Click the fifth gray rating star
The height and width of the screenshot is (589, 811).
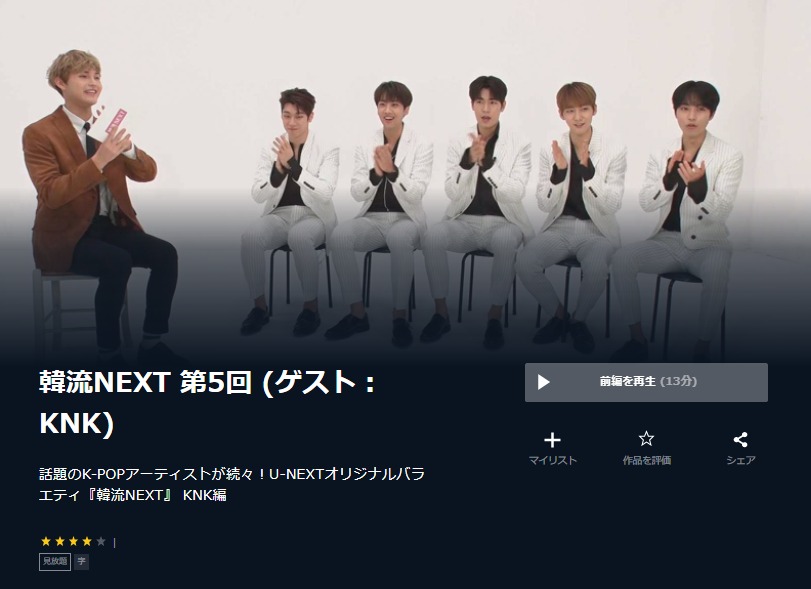click(x=101, y=541)
